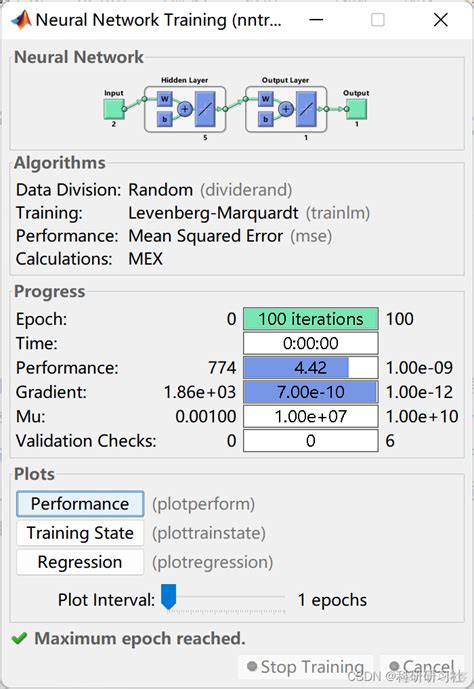Viewport: 474px width, 689px height.
Task: Click the Stop Training button
Action: click(306, 667)
